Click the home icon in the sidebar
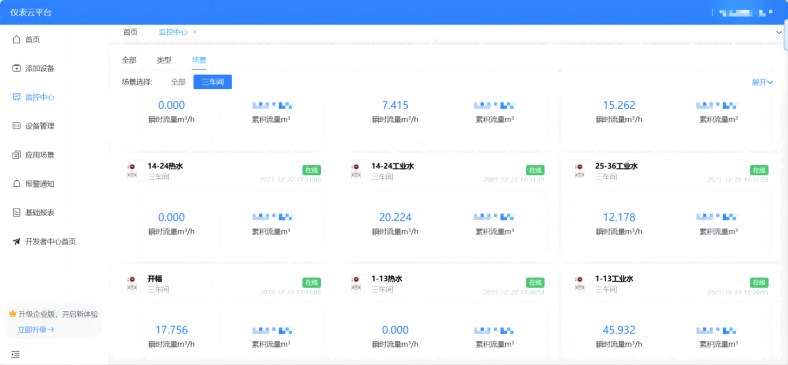Viewport: 788px width, 365px height. click(17, 39)
